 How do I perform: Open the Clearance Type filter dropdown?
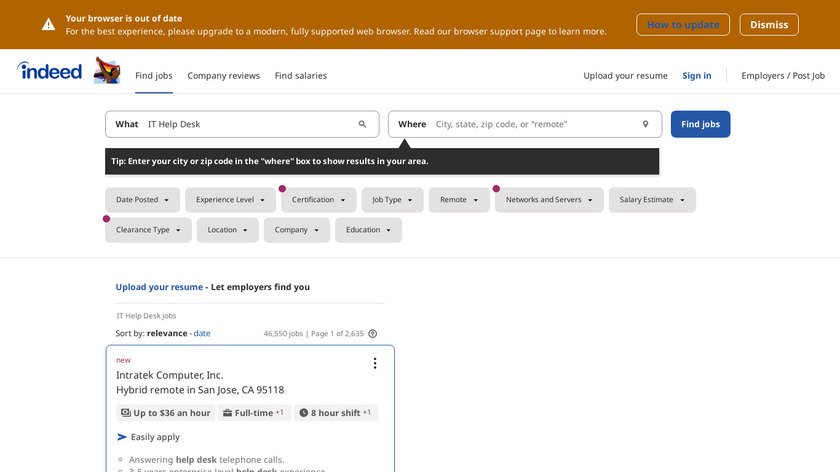click(x=148, y=230)
